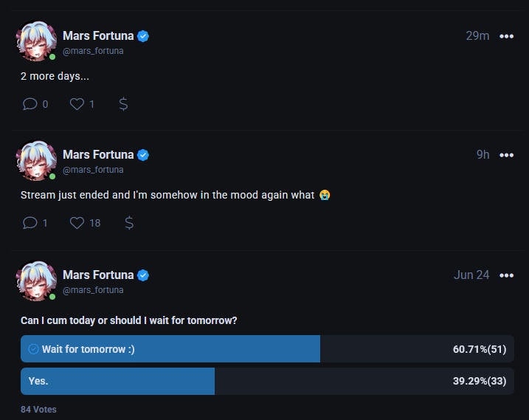Open the three-dot menu on the 29m post

[506, 36]
